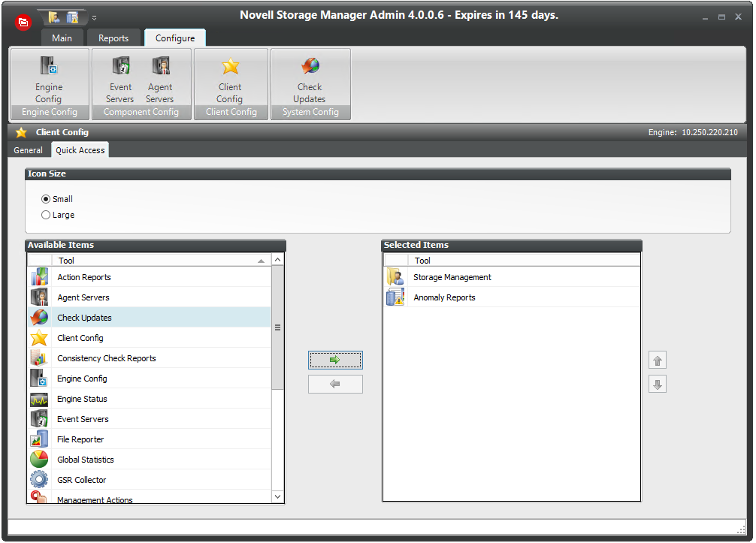Click Event Servers icon in Available Items list
This screenshot has width=756, height=543.
(x=39, y=419)
